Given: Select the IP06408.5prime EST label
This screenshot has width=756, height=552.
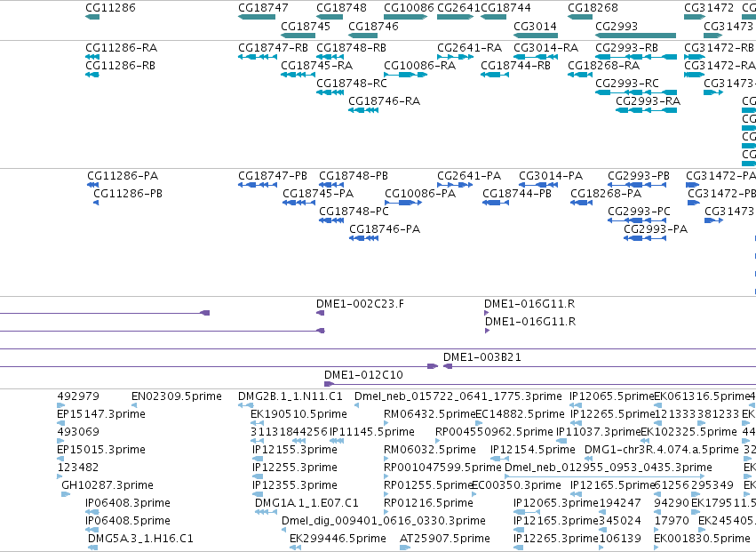Looking at the screenshot, I should [x=128, y=521].
